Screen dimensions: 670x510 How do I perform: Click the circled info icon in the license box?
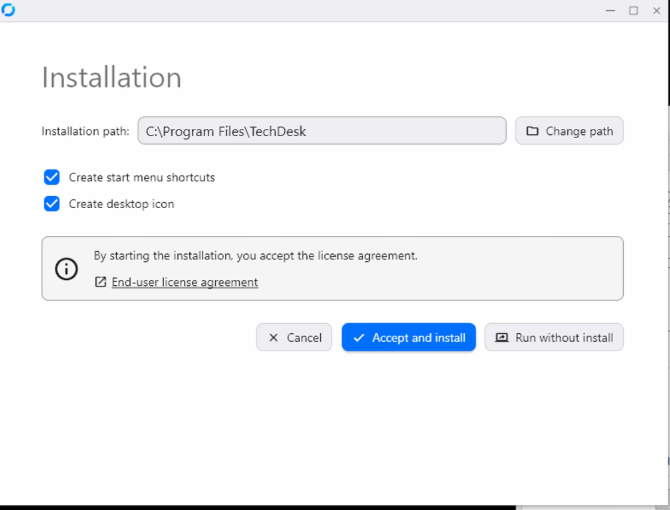[x=66, y=269]
